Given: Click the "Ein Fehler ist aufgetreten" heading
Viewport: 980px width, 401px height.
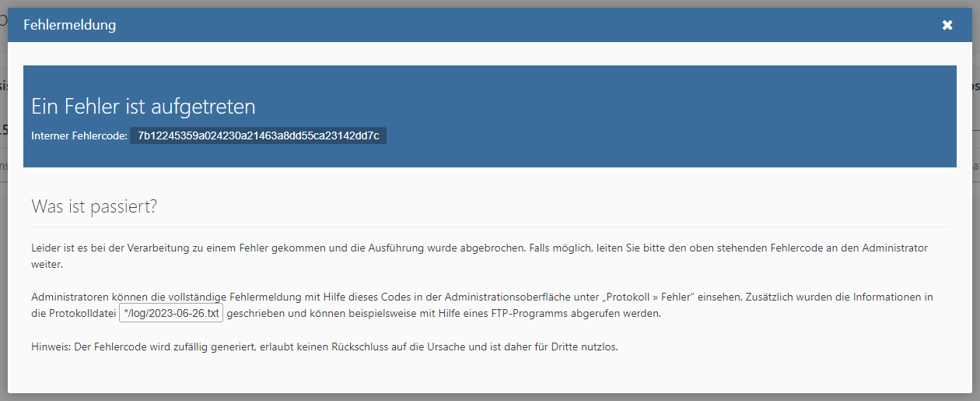Looking at the screenshot, I should [143, 107].
